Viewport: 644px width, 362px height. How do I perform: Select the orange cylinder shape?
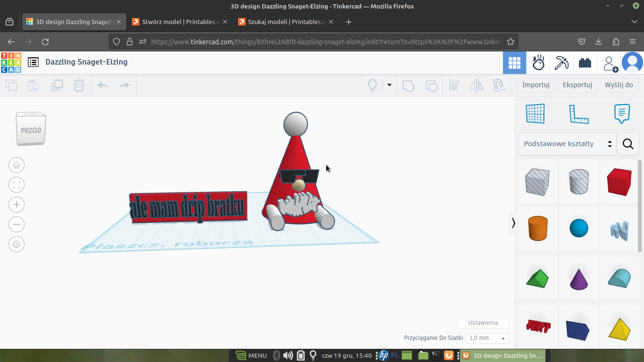coord(537,228)
